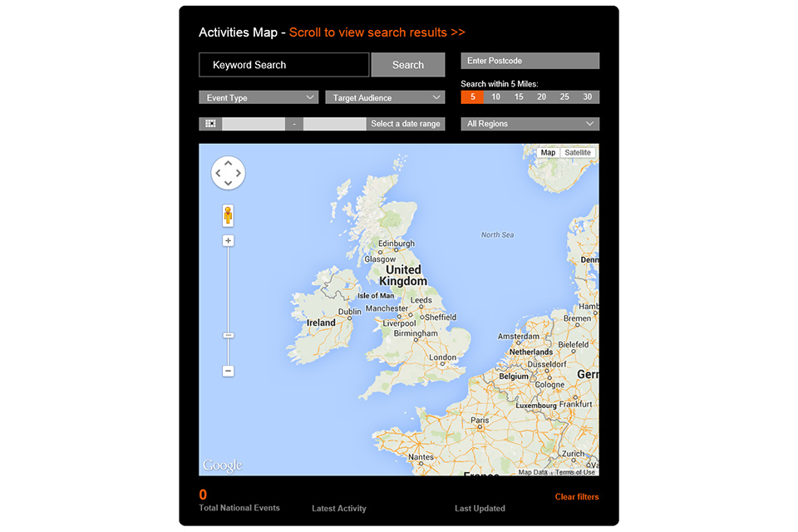
Task: Click the Search button
Action: tap(407, 65)
